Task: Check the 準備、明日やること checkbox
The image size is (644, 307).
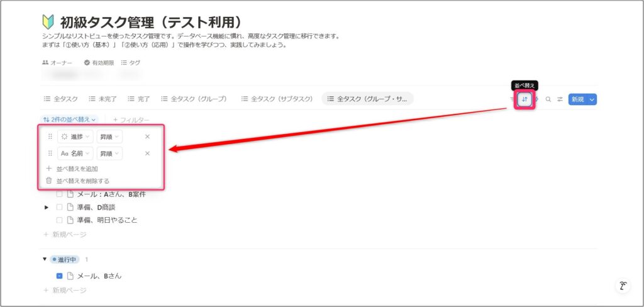Action: (x=59, y=220)
